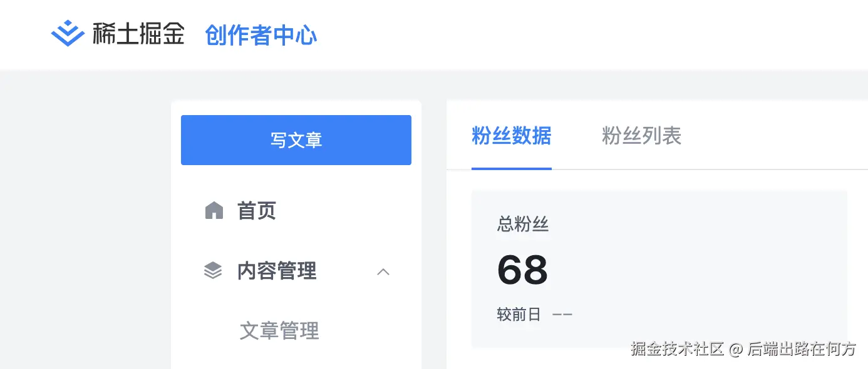Click the 稀土掘金 wordmark text
The height and width of the screenshot is (369, 868).
pos(138,34)
